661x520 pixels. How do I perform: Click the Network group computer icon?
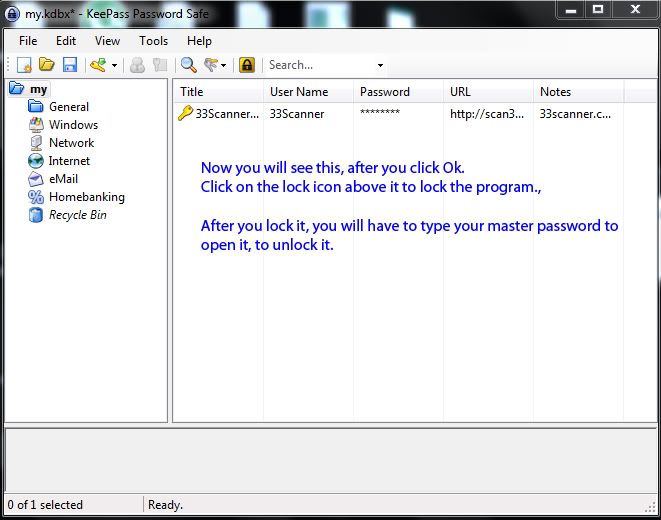click(x=36, y=143)
